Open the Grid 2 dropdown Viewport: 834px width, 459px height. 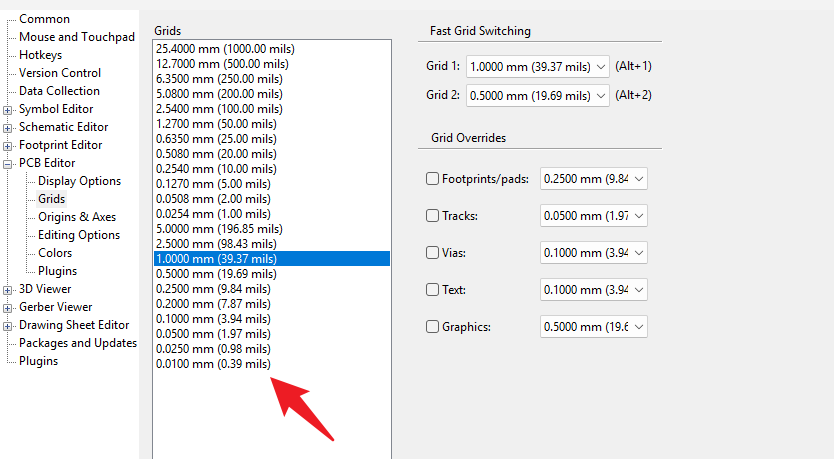pyautogui.click(x=537, y=96)
